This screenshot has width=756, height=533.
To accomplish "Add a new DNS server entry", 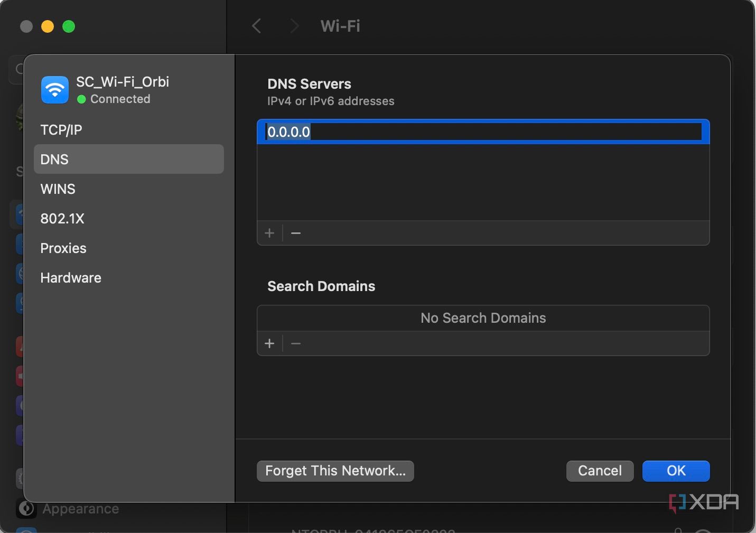I will 269,233.
